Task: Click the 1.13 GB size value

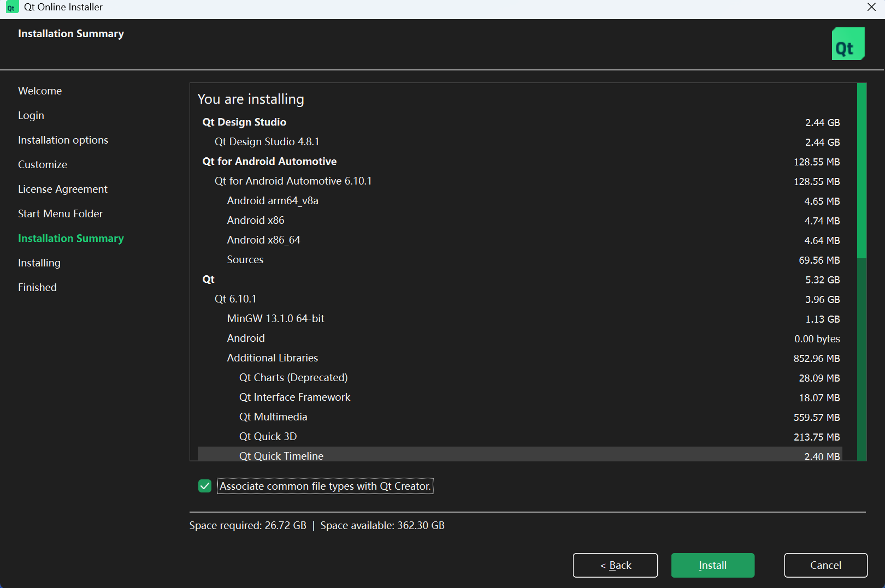Action: click(x=823, y=319)
